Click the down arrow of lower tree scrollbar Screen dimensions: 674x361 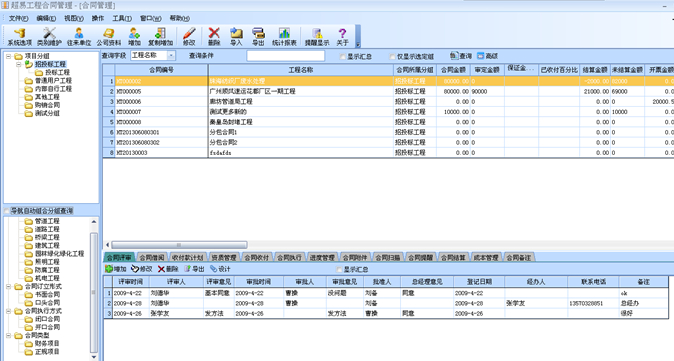pos(94,357)
